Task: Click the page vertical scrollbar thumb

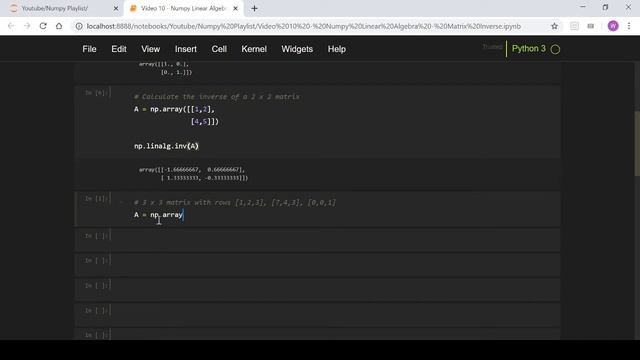Action: 637,143
